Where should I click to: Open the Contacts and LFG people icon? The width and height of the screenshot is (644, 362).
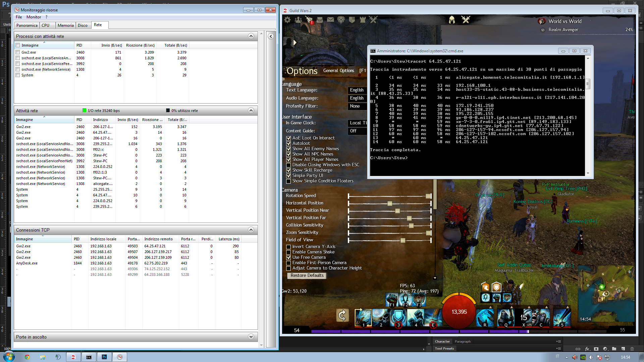(x=298, y=20)
